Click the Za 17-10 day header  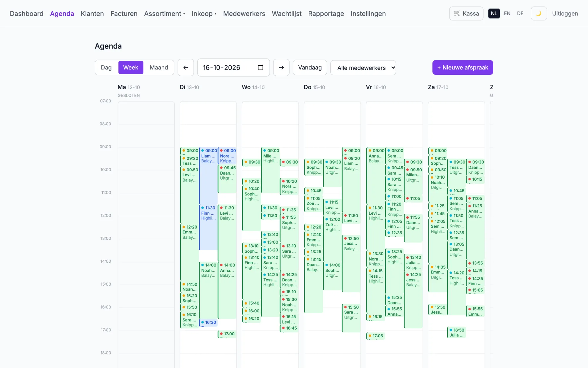click(438, 87)
